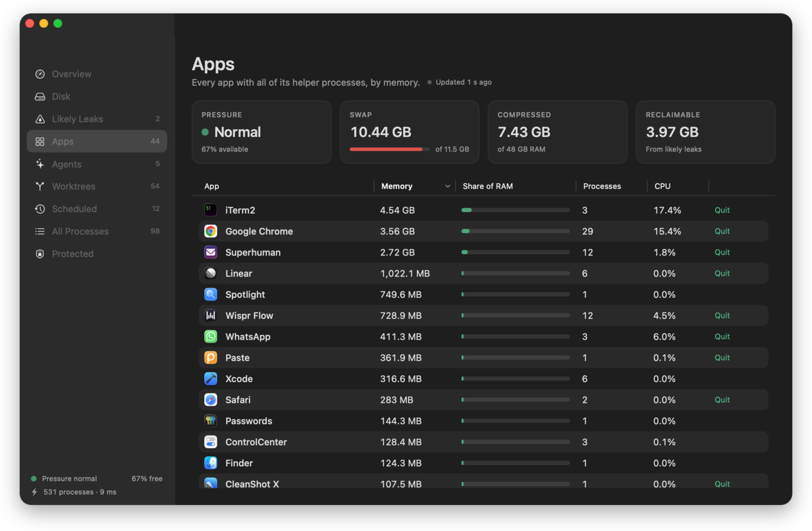The height and width of the screenshot is (531, 812).
Task: Quit Safari
Action: [x=722, y=400]
